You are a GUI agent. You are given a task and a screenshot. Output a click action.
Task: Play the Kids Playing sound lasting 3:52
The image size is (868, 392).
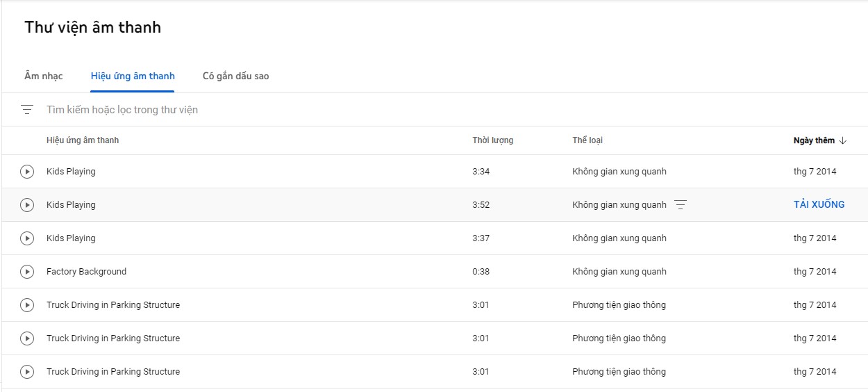click(27, 205)
